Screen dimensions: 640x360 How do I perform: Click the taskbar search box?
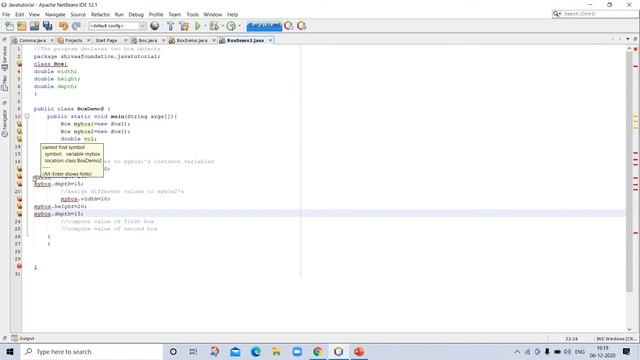coord(91,351)
